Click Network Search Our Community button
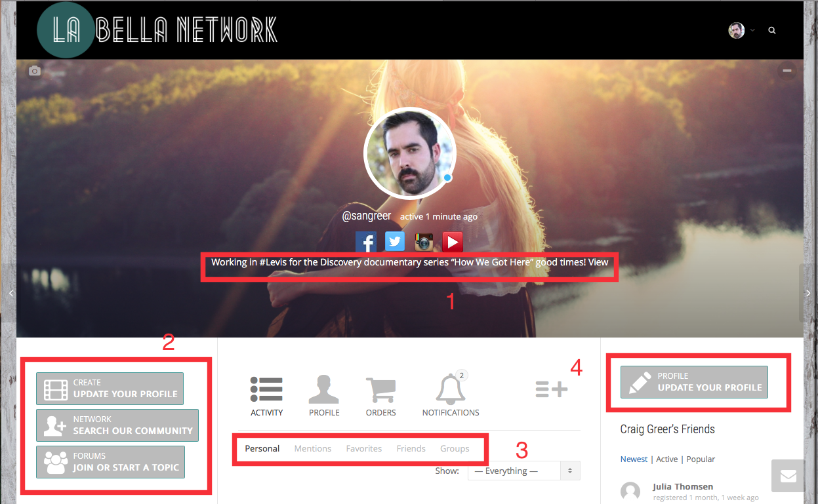 pyautogui.click(x=117, y=425)
